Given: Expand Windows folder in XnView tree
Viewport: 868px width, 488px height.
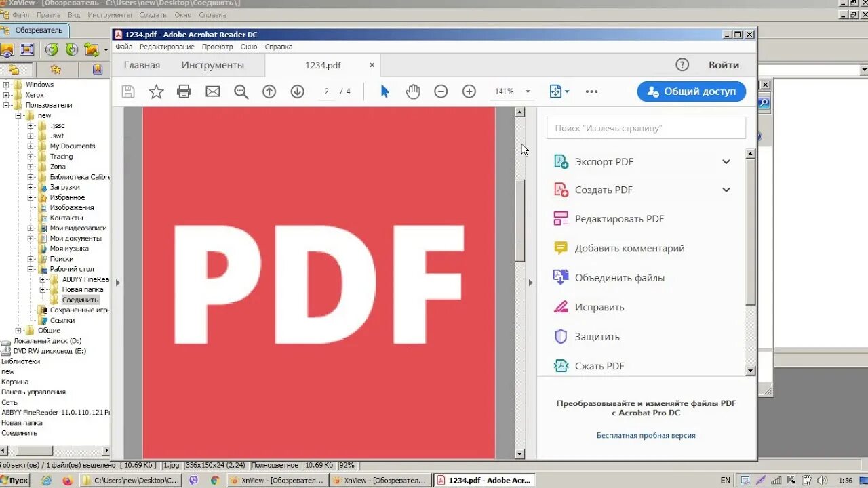Looking at the screenshot, I should pyautogui.click(x=7, y=85).
